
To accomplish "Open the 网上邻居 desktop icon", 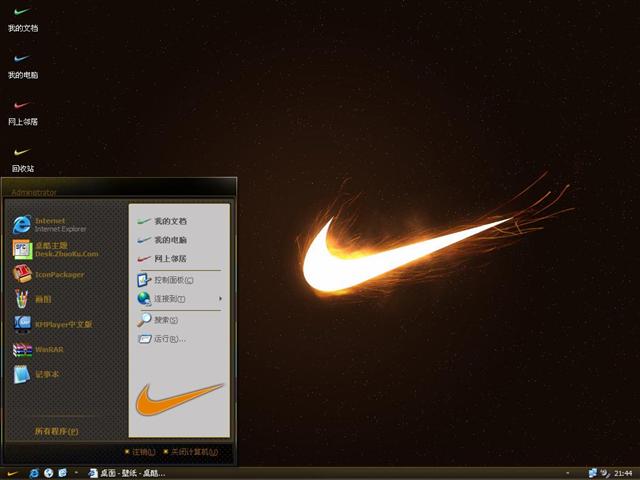I will pyautogui.click(x=22, y=113).
